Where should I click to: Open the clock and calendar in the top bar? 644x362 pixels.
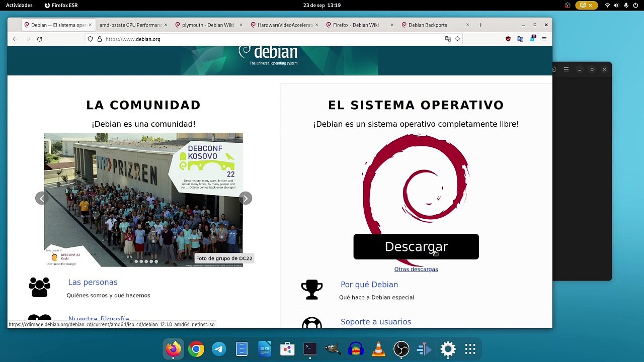tap(322, 6)
